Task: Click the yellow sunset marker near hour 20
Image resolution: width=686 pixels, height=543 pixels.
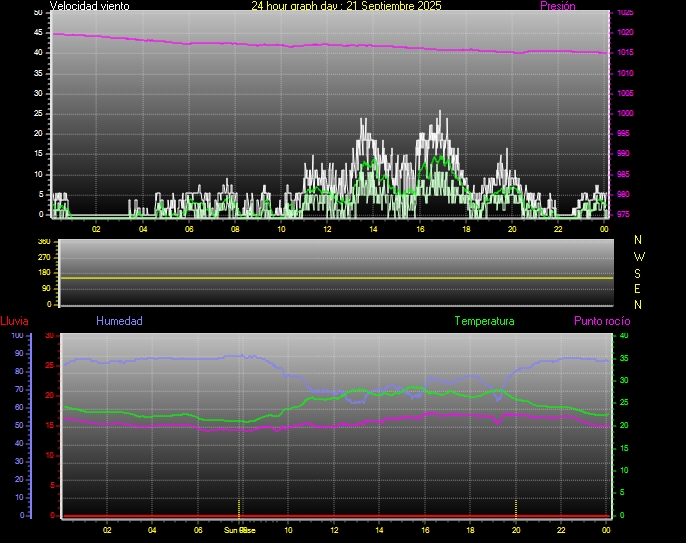Action: click(x=515, y=505)
